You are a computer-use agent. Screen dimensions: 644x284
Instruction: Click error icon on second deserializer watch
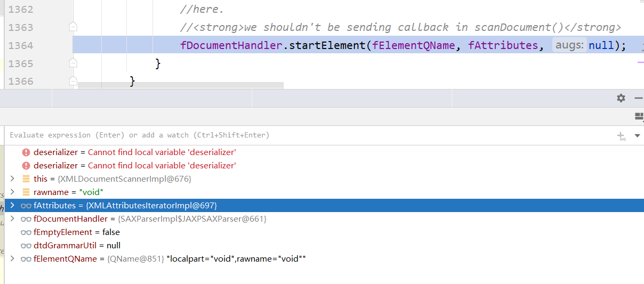(x=26, y=166)
